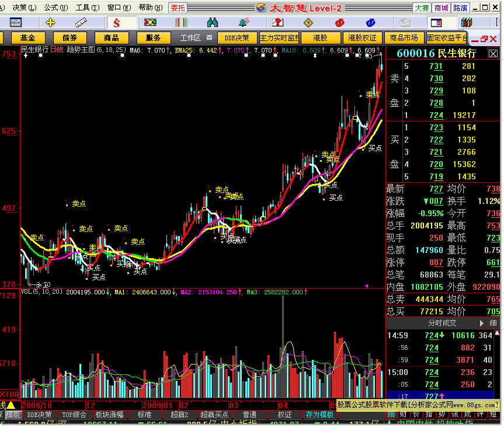
Task: Select the ruler measurement tool
Action: pos(81,23)
